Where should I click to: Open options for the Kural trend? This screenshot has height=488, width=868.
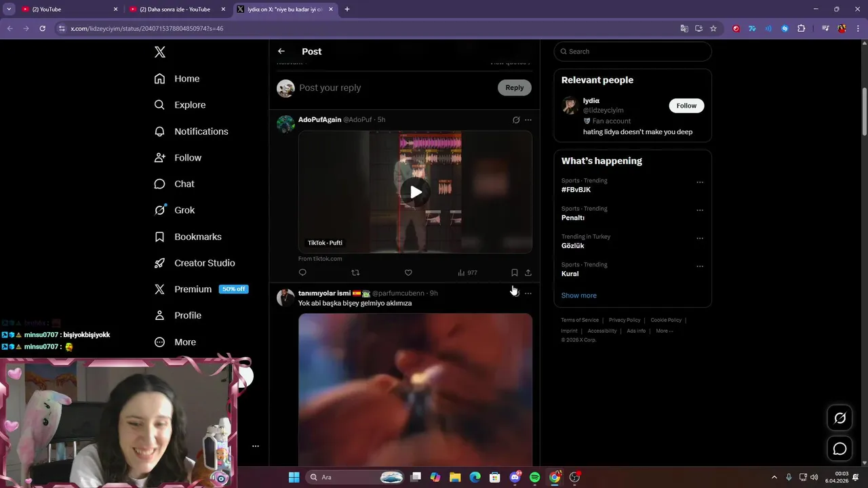(700, 266)
